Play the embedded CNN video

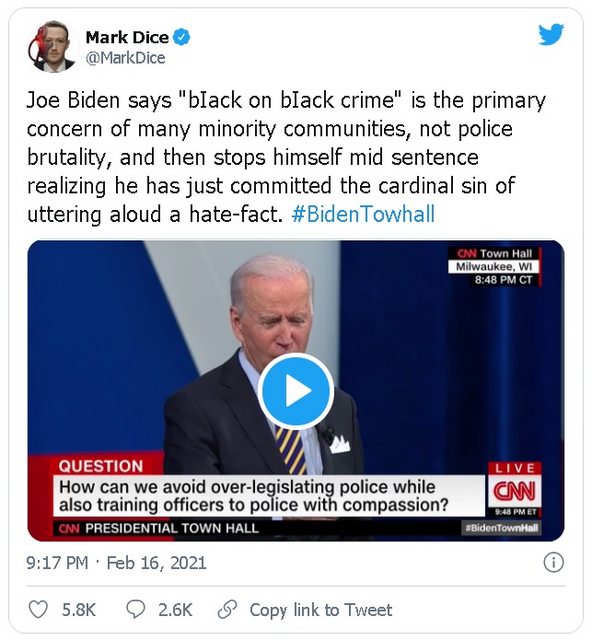pos(296,391)
